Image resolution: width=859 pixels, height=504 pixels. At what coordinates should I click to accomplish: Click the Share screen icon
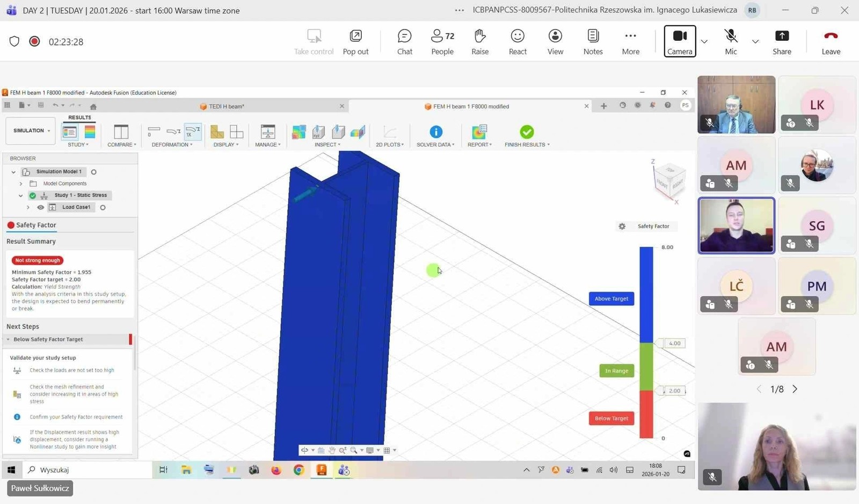point(782,42)
